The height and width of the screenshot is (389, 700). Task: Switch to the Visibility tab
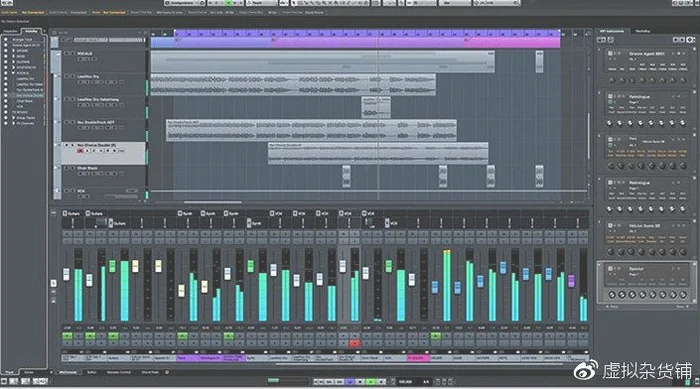tap(31, 31)
